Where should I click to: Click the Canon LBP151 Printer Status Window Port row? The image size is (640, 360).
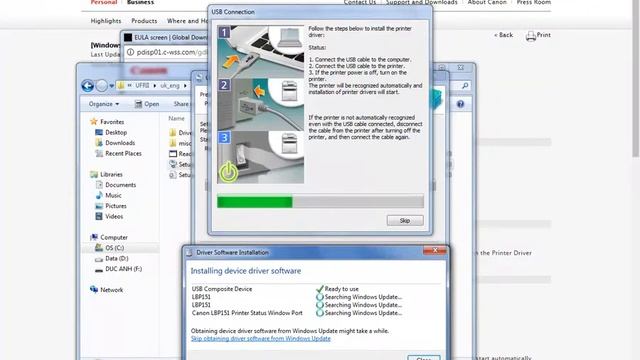click(x=297, y=313)
